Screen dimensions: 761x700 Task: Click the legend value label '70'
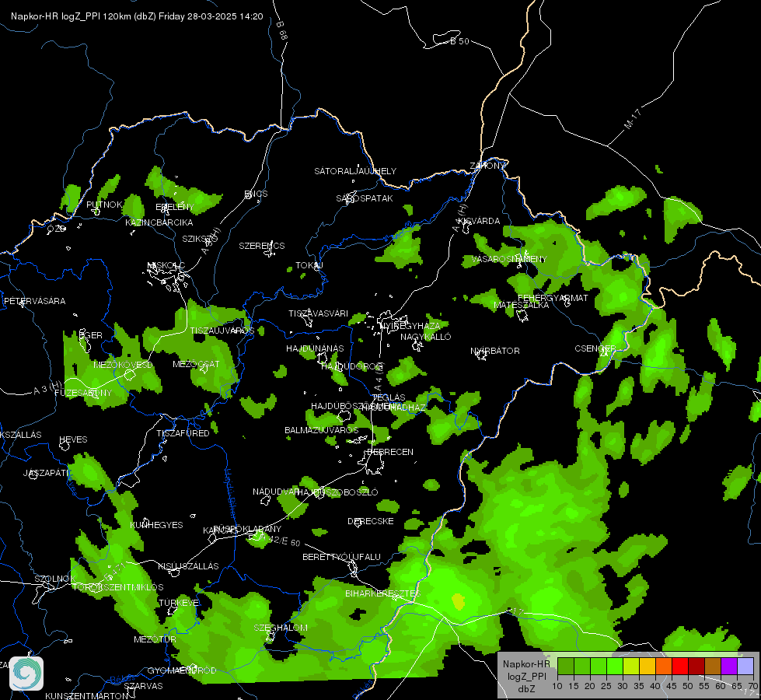[x=753, y=687]
